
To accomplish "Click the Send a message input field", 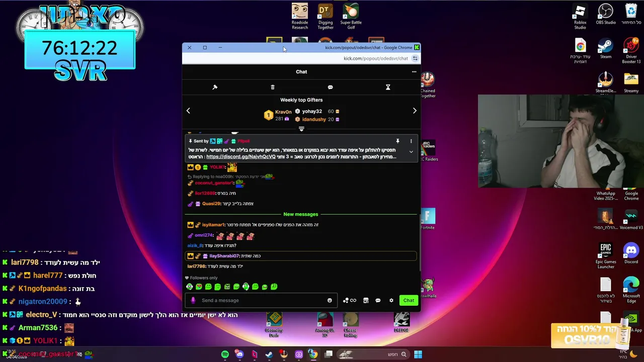I will (262, 300).
